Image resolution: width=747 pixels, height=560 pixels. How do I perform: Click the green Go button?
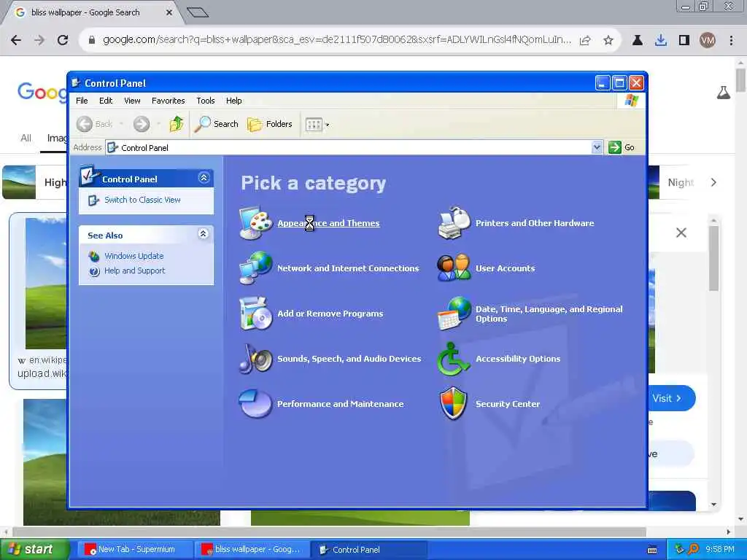pyautogui.click(x=622, y=147)
